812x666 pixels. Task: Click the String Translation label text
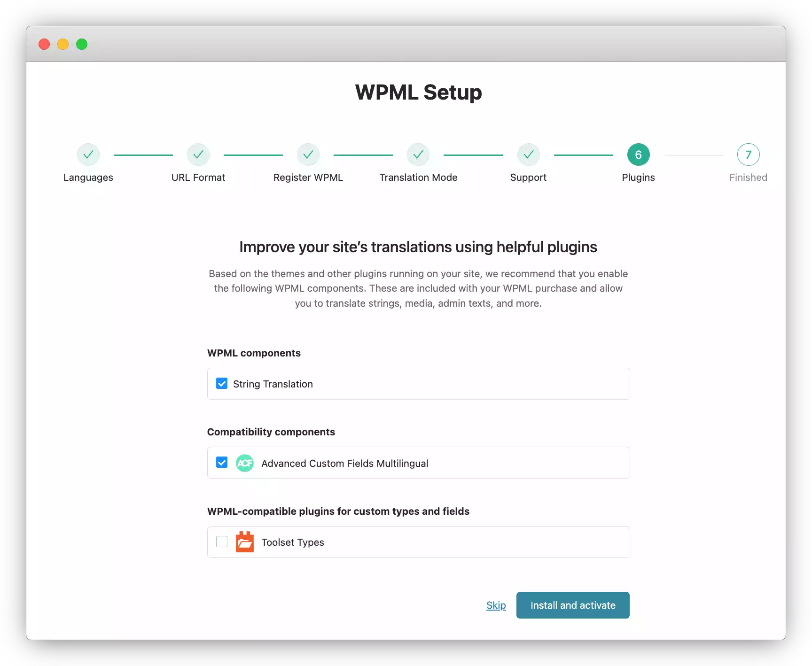[x=273, y=384]
